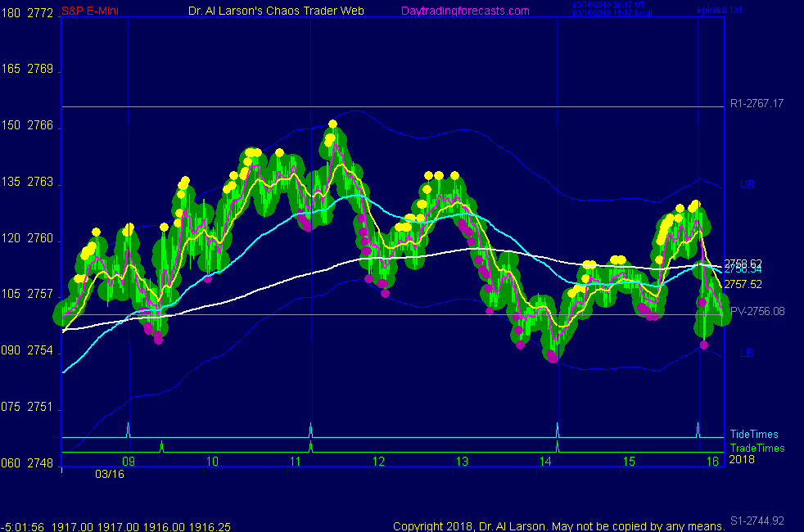Click the 14 hour axis label

tap(545, 462)
